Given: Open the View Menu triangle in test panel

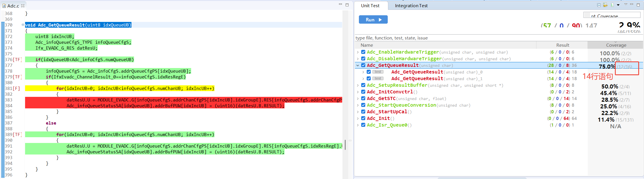Looking at the screenshot, I should click(x=626, y=5).
